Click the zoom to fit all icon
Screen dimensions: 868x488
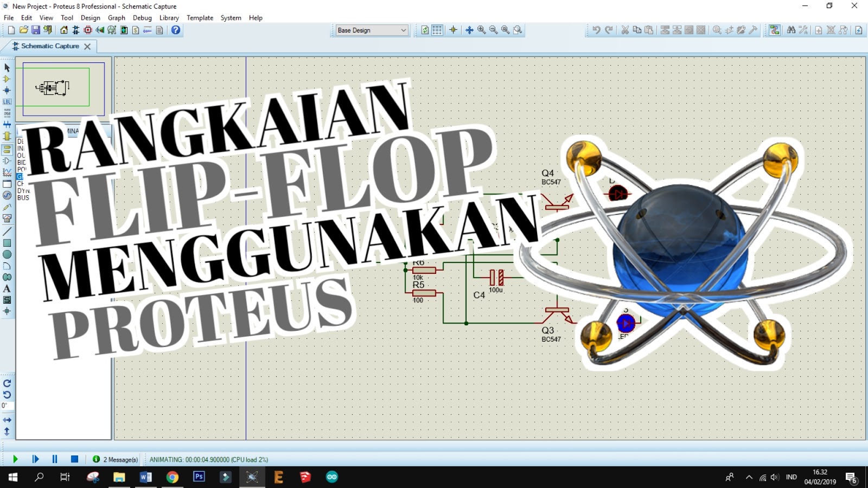506,30
